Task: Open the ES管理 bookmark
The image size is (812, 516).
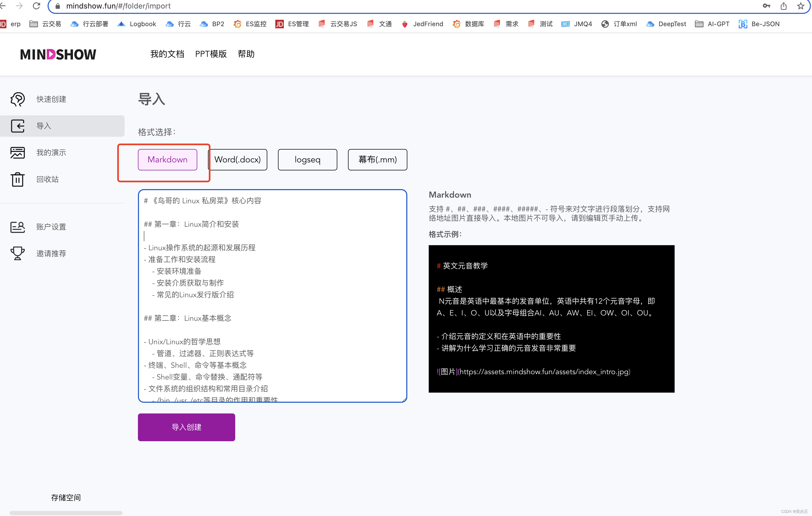Action: [292, 24]
